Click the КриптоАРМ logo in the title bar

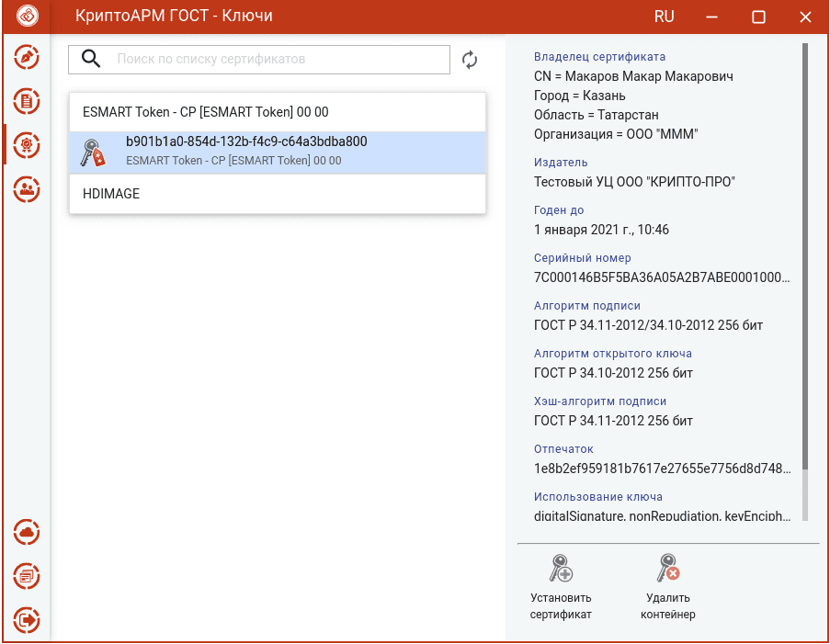[27, 16]
